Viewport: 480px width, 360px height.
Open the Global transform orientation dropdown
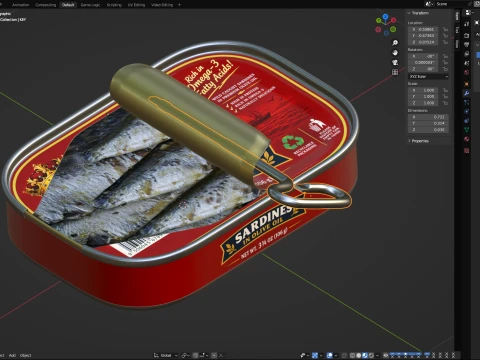(x=166, y=355)
